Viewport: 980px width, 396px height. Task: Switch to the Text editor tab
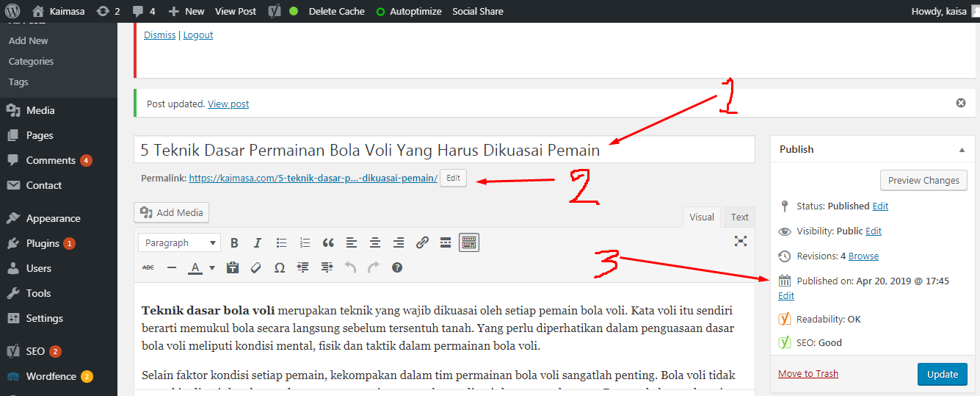point(740,217)
